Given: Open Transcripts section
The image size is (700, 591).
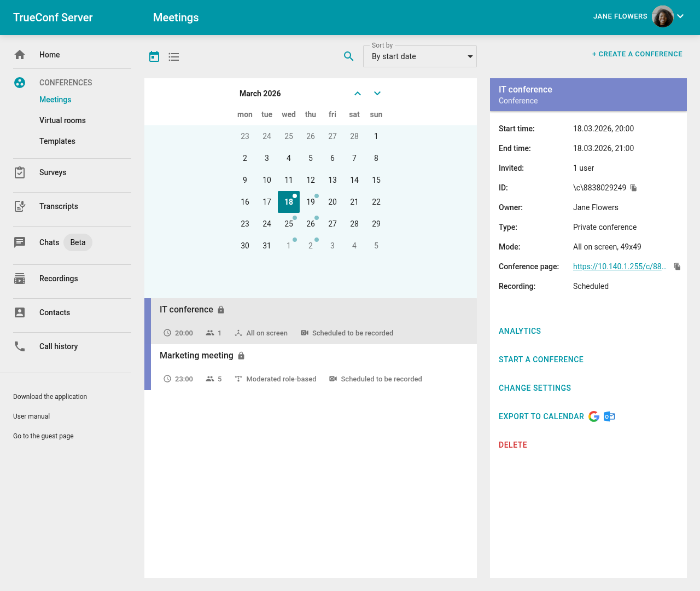Looking at the screenshot, I should click(x=59, y=206).
